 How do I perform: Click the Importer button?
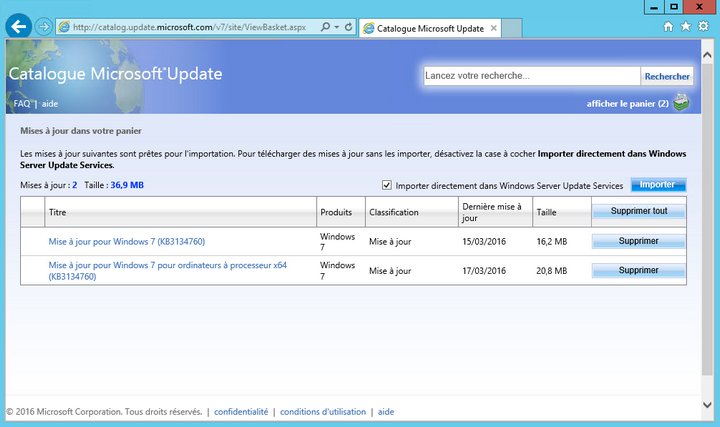[x=658, y=185]
